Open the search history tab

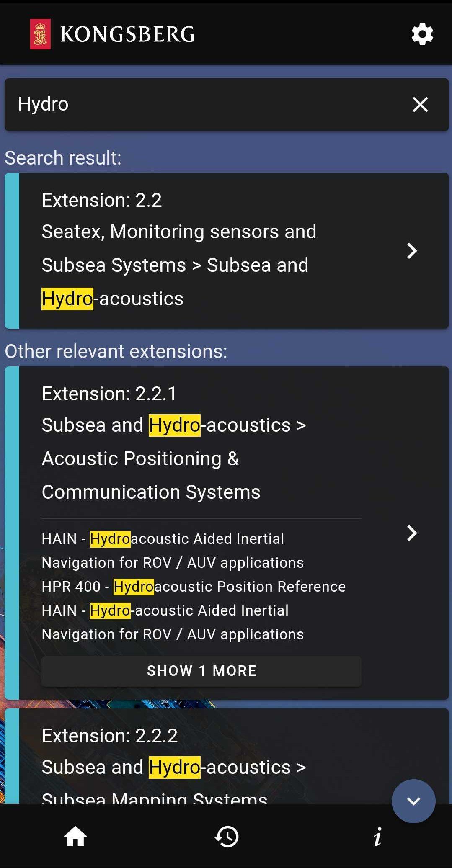(226, 837)
